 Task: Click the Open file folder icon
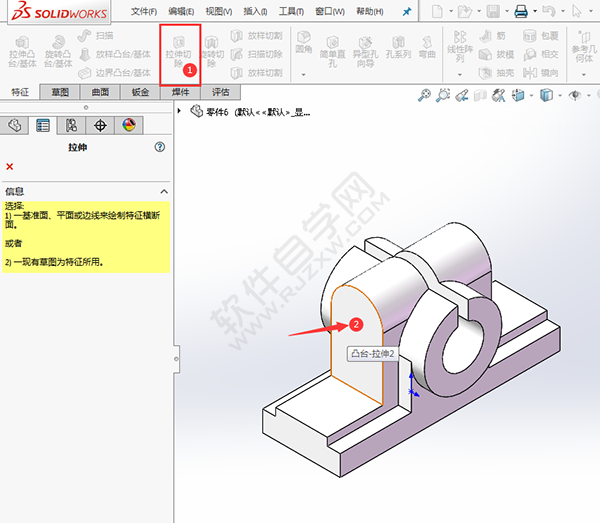[465, 11]
